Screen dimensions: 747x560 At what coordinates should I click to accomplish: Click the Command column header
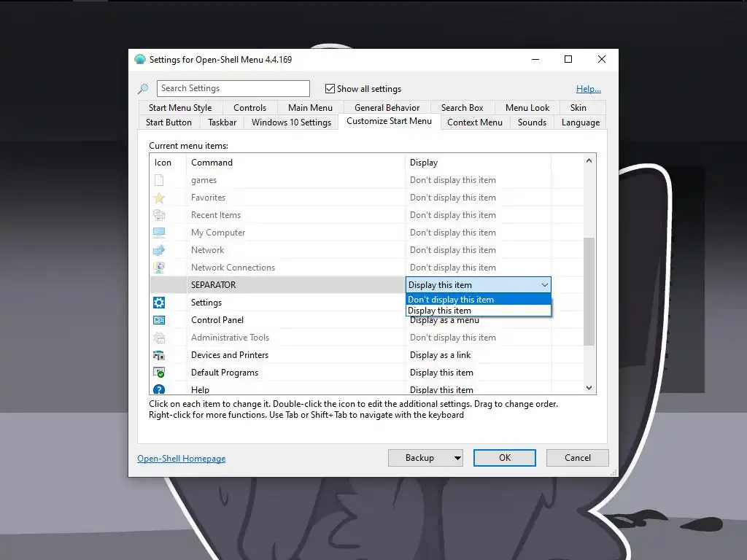coord(296,163)
